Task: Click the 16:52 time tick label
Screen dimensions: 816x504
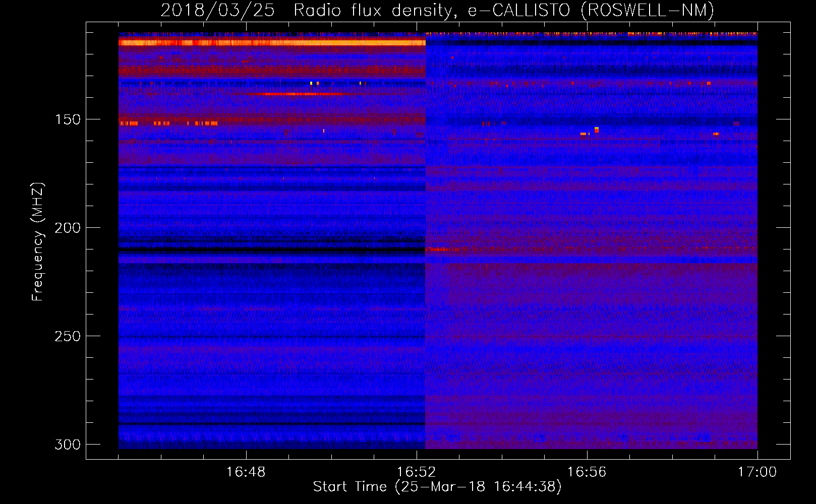Action: [416, 472]
